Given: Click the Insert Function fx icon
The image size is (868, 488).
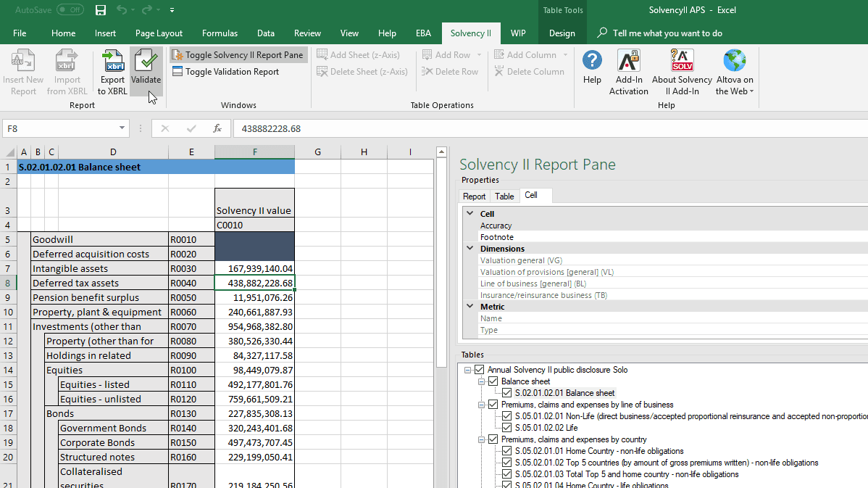Looking at the screenshot, I should click(x=217, y=128).
